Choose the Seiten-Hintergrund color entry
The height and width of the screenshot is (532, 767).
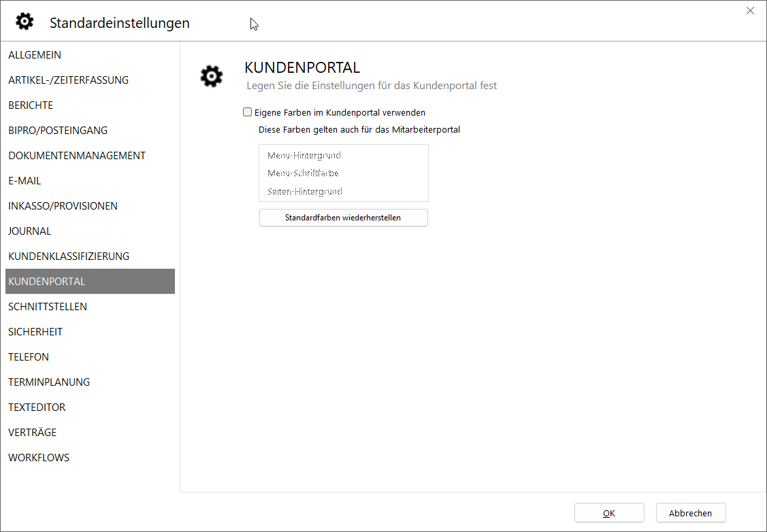click(305, 192)
